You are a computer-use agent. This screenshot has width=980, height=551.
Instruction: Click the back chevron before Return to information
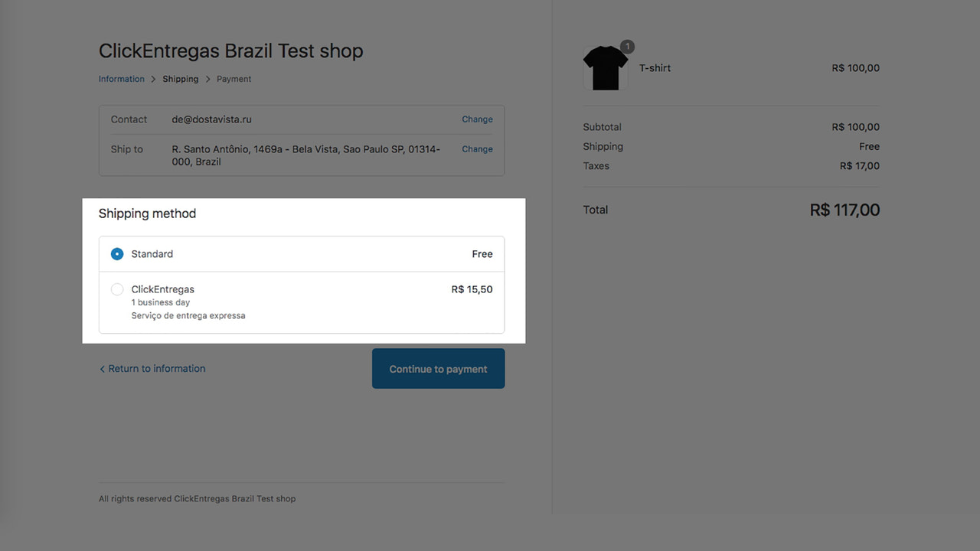coord(102,368)
